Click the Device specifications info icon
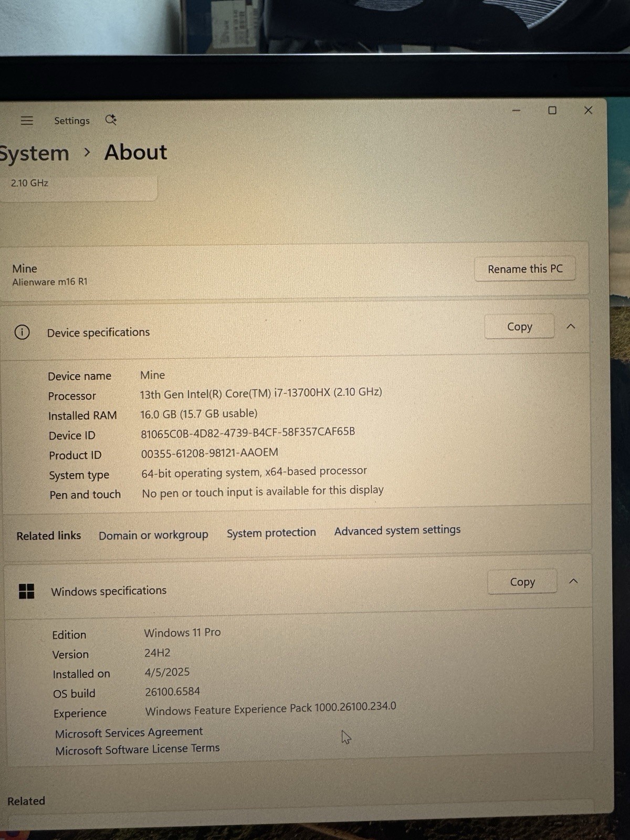 tap(22, 332)
